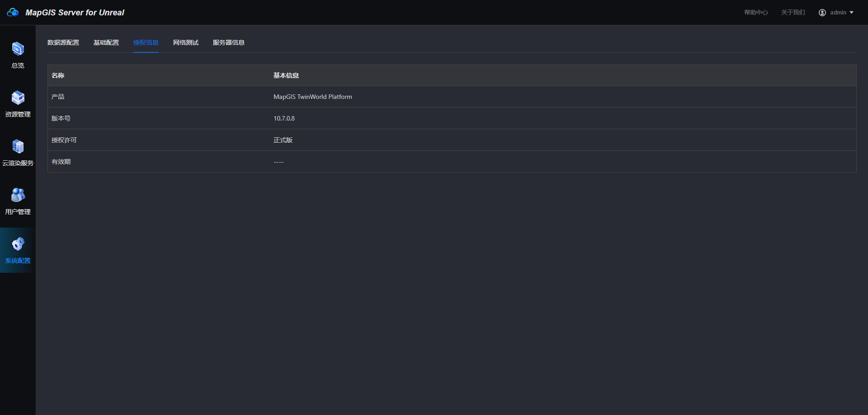Screen dimensions: 868x415
Task: Open the 资源管理 resource management icon
Action: click(18, 97)
